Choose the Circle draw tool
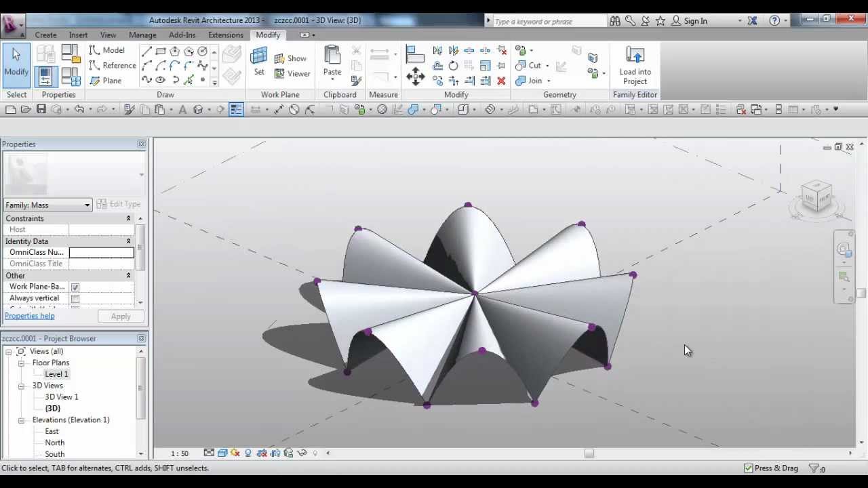This screenshot has height=488, width=868. [203, 52]
